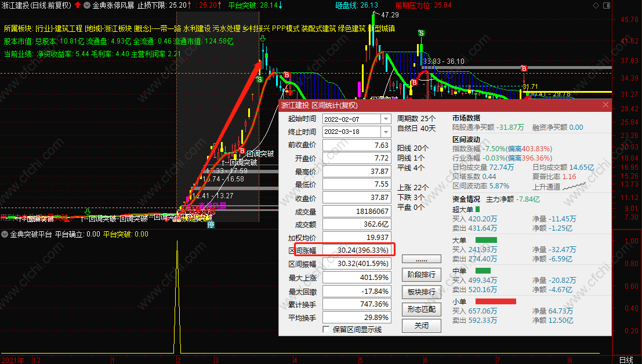Viewport: 642px width, 364px height.
Task: Click the ...... button above 阶段排行
Action: click(421, 259)
